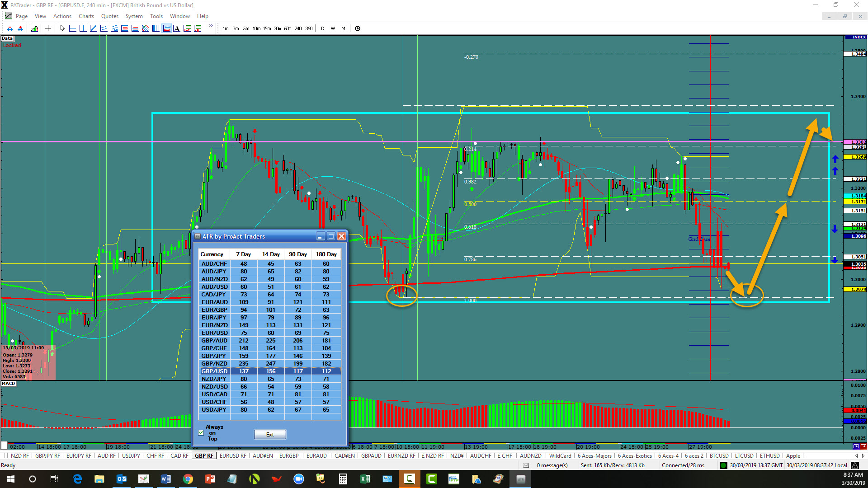Minimize the ATR by ProAct Traders window

(321, 236)
